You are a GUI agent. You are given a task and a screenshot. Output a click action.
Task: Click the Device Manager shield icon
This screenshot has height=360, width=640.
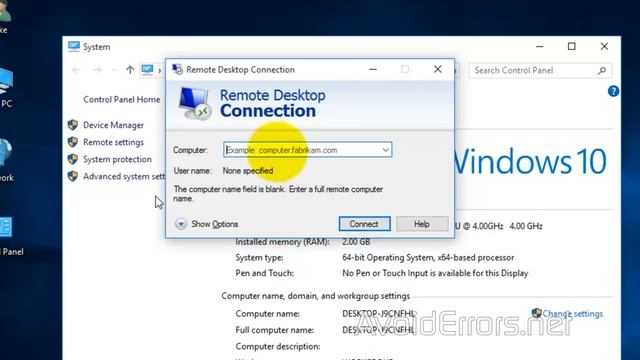(73, 125)
